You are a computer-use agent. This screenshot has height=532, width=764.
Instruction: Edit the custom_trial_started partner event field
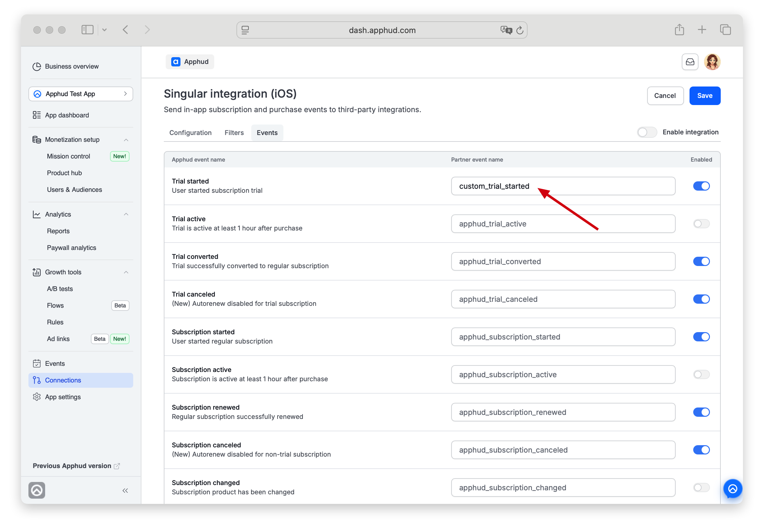[x=563, y=186]
